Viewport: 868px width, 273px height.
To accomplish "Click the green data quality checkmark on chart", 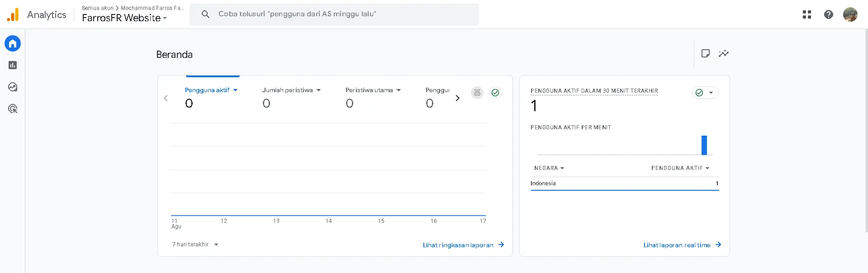I will point(495,93).
